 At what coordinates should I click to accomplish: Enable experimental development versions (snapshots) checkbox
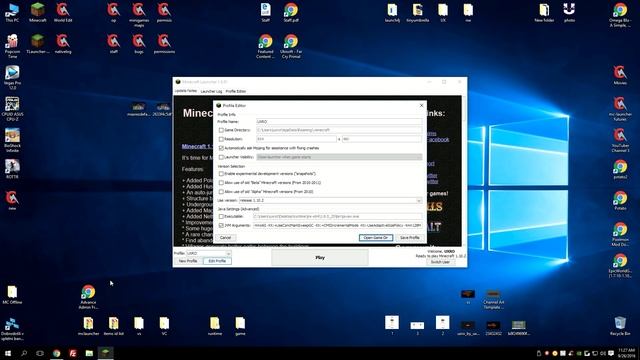[x=221, y=174]
